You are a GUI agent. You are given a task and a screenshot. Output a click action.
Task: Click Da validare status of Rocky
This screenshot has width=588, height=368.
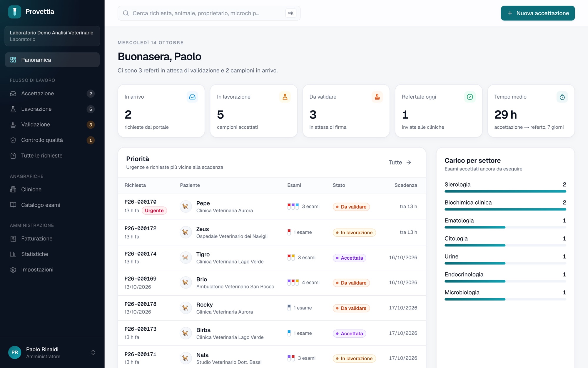click(x=351, y=308)
